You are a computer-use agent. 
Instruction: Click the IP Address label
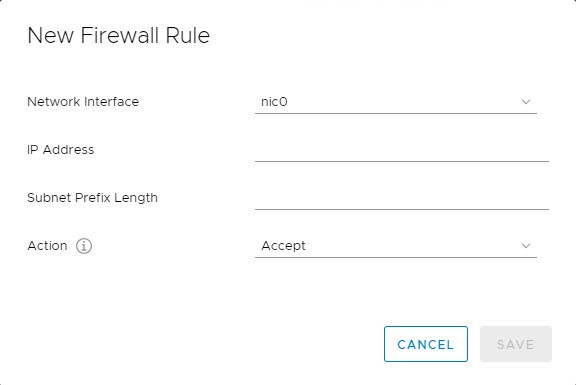(61, 150)
